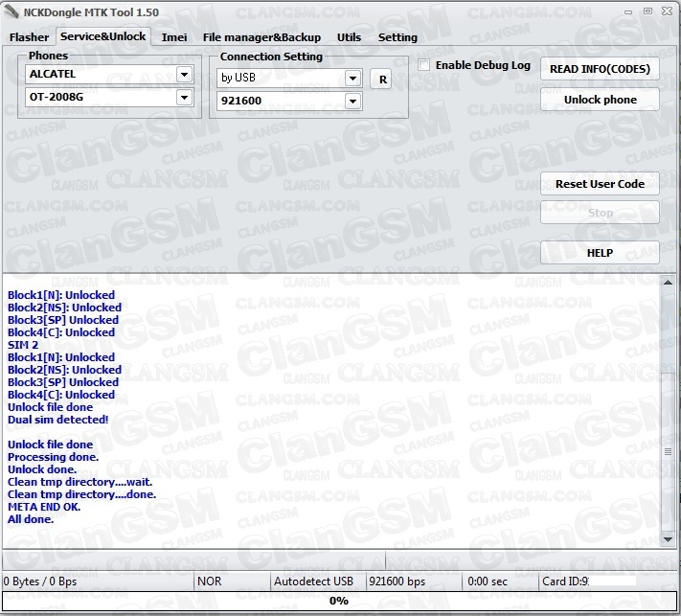Open the HELP button

tap(600, 252)
